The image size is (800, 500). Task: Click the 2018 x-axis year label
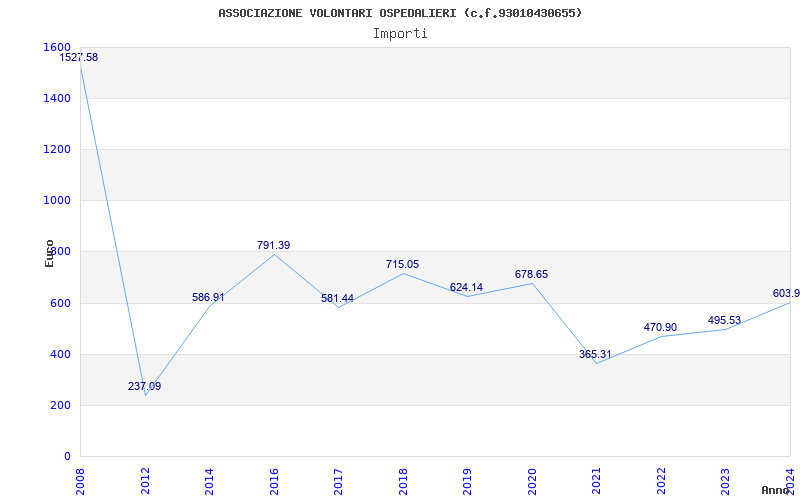(x=404, y=480)
